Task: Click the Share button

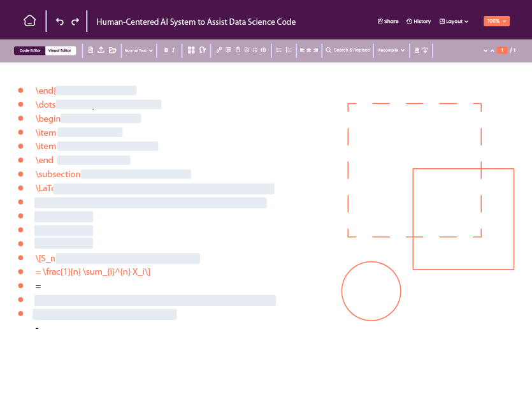Action: (x=388, y=21)
